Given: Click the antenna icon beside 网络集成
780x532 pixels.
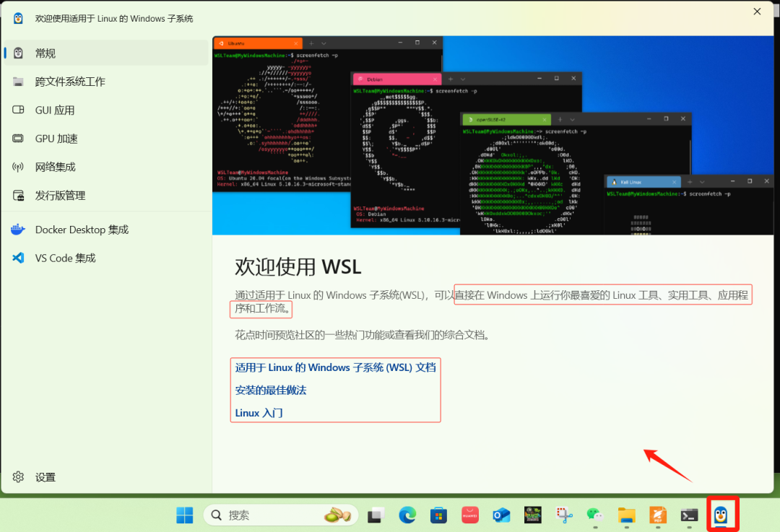Looking at the screenshot, I should point(18,167).
